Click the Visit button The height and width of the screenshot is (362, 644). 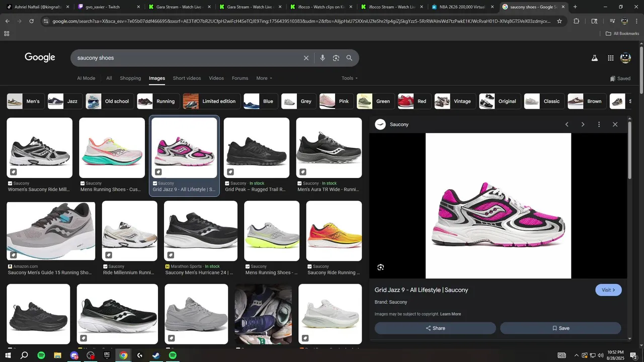coord(609,290)
